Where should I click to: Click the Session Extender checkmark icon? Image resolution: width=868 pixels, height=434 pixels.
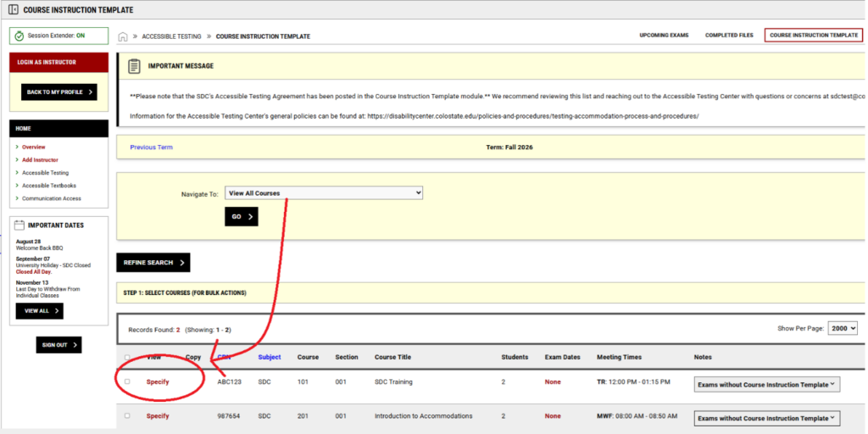coord(19,36)
